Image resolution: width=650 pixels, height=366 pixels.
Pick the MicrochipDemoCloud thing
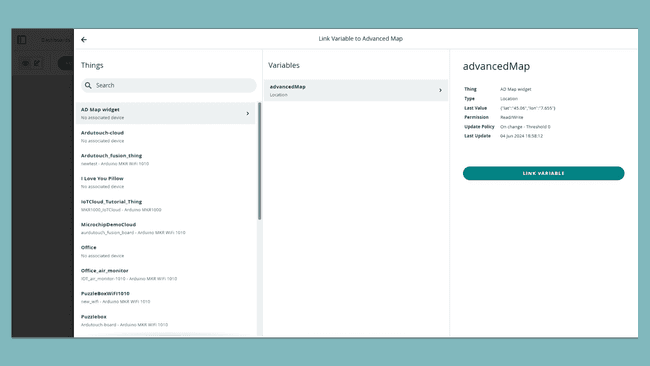click(166, 228)
